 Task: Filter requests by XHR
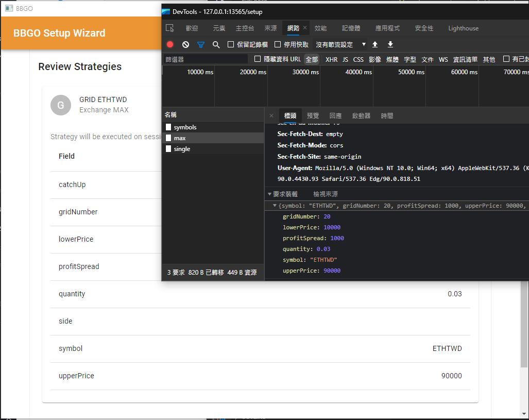tap(332, 59)
